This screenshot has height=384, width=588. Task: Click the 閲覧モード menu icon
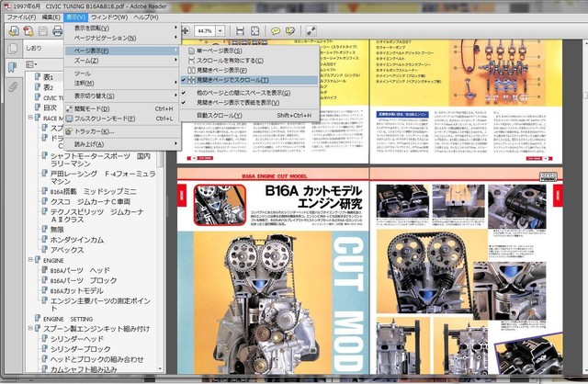pos(69,108)
